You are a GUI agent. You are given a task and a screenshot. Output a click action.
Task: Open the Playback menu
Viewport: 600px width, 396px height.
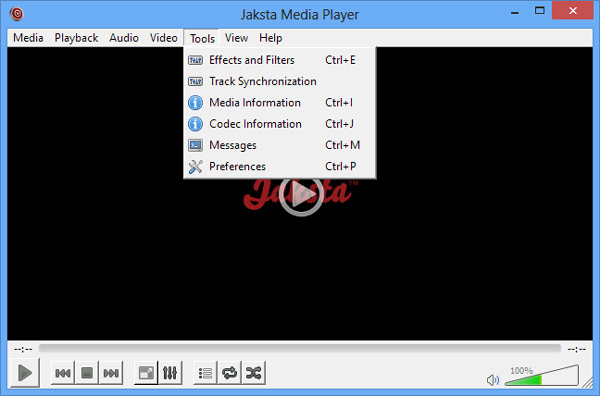tap(76, 38)
